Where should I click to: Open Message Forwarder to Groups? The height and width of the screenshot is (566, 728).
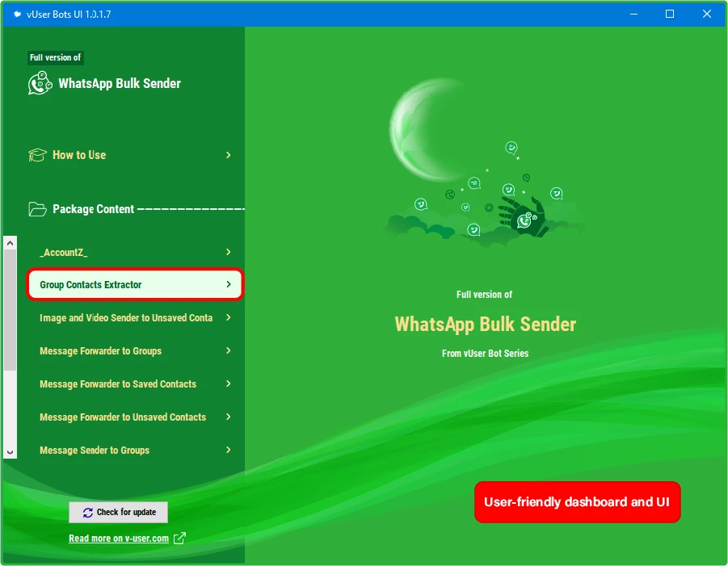pyautogui.click(x=135, y=350)
